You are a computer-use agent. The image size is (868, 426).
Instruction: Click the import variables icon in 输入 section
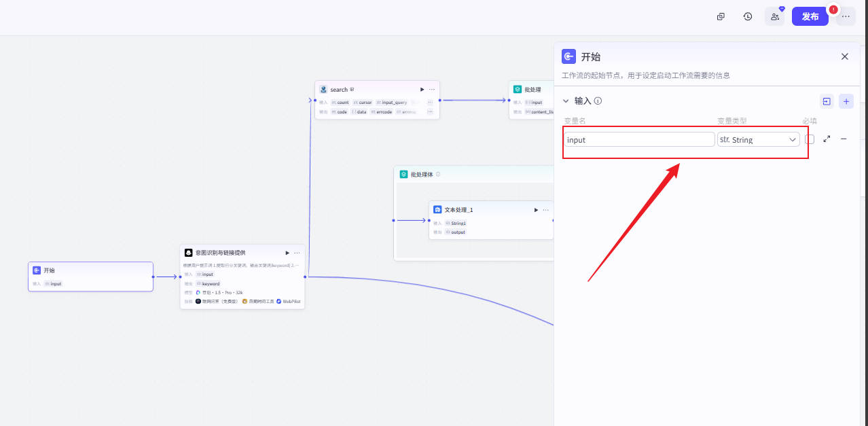(827, 101)
